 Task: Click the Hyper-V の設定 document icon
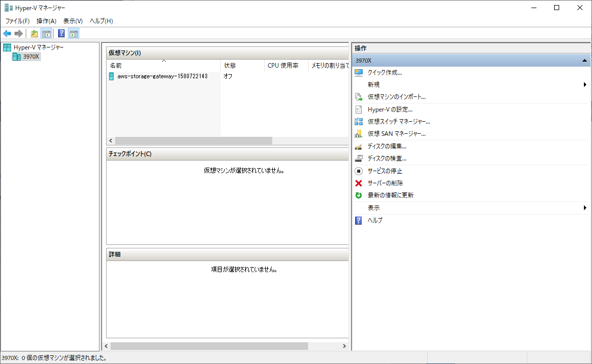(x=359, y=110)
